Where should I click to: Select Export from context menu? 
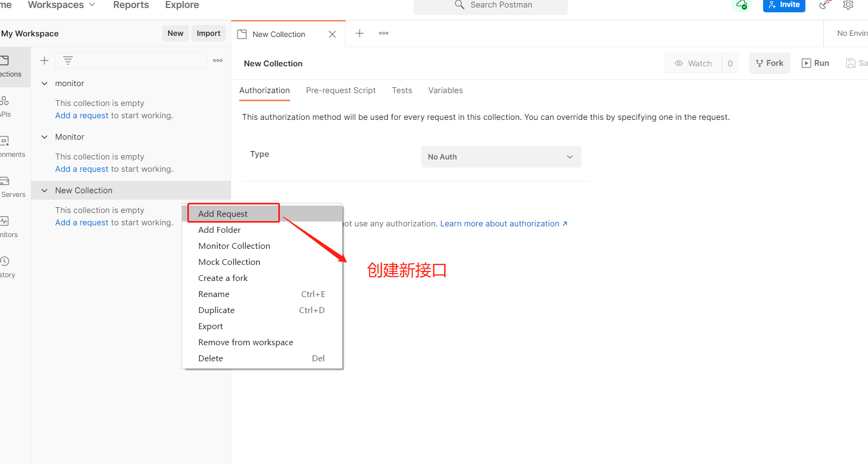(262, 326)
